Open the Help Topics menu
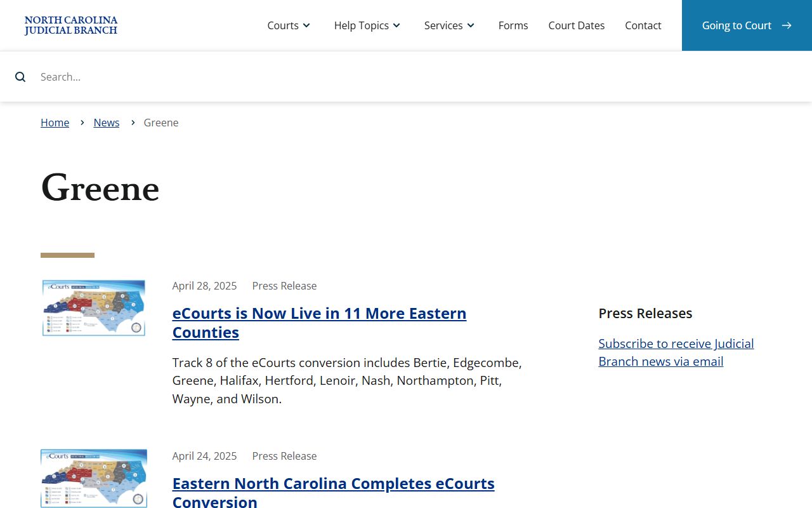Viewport: 812px width, 508px height. (367, 25)
